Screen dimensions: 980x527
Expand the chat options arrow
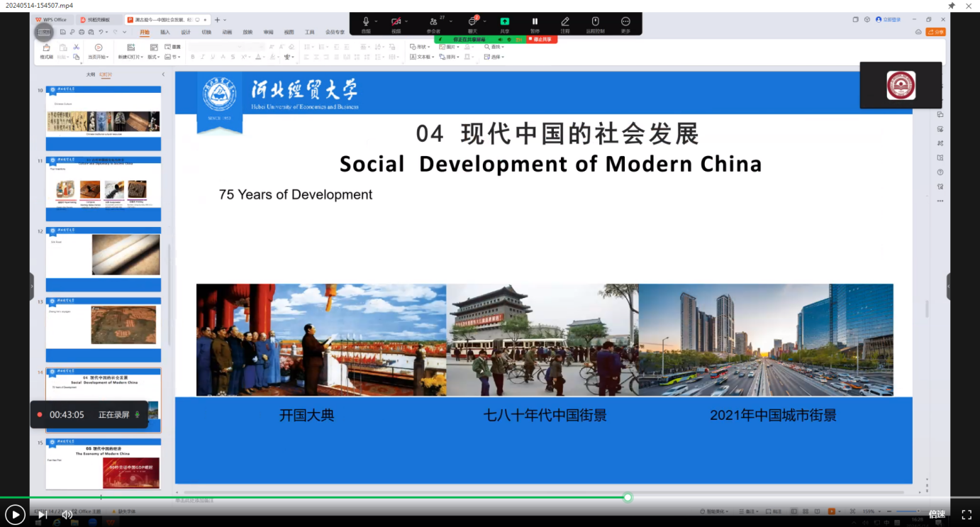click(485, 21)
